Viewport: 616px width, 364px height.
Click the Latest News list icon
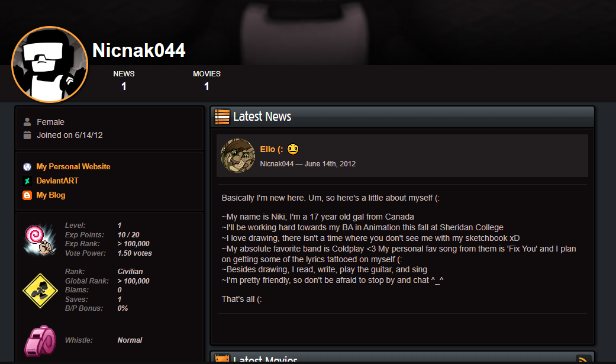[x=222, y=117]
